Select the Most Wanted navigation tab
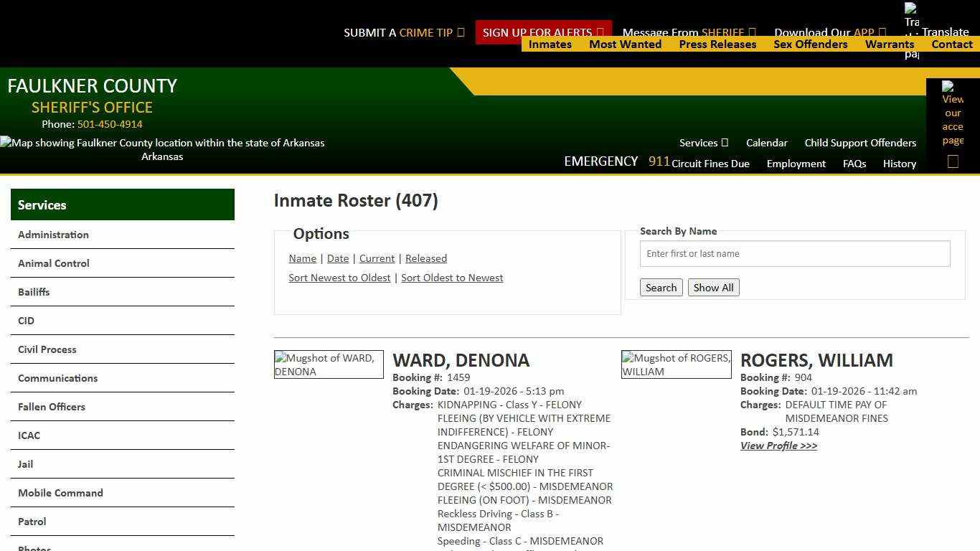Screen dimensions: 980x551 click(x=625, y=44)
